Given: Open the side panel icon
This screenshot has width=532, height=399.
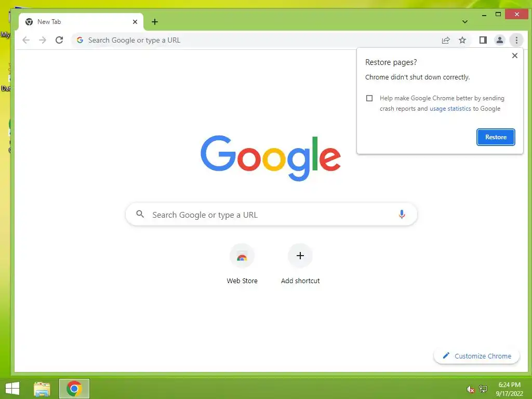Looking at the screenshot, I should tap(483, 40).
